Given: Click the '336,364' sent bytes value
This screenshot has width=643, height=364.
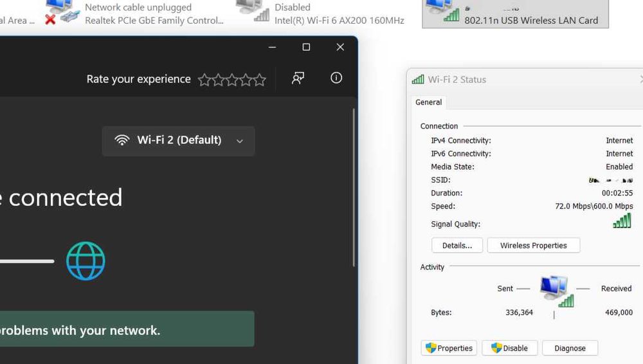Looking at the screenshot, I should 519,313.
